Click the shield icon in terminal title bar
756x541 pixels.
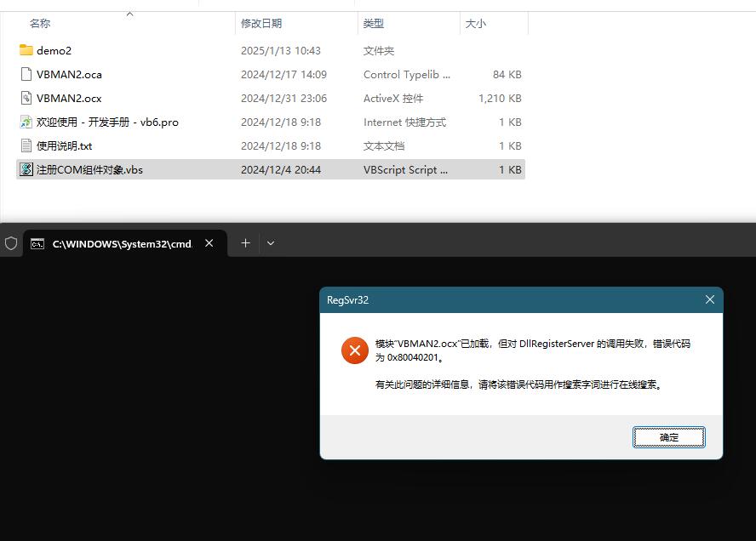pyautogui.click(x=11, y=243)
